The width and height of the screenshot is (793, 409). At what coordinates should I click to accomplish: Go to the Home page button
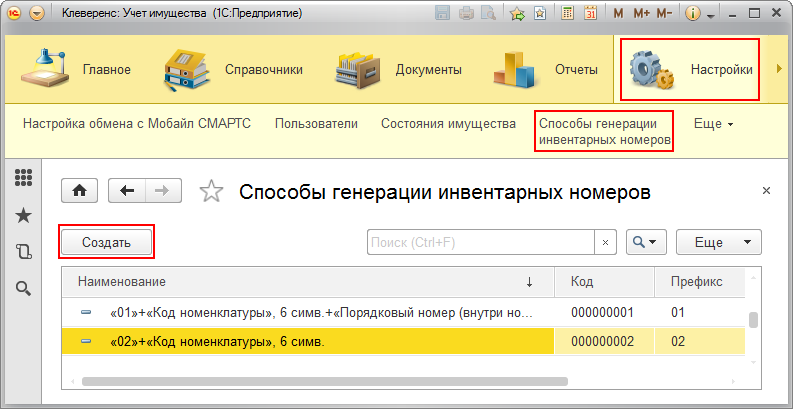(x=79, y=191)
